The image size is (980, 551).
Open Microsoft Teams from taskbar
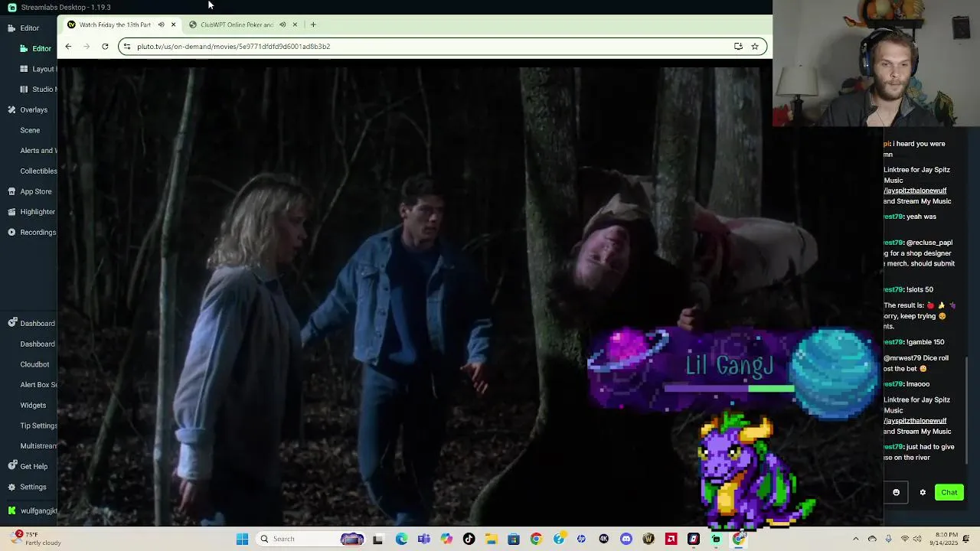(424, 539)
